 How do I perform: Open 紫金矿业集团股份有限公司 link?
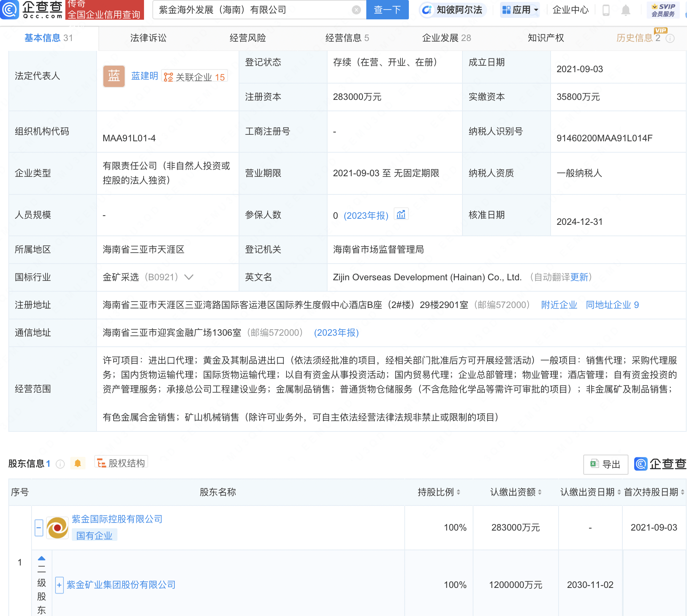(121, 585)
